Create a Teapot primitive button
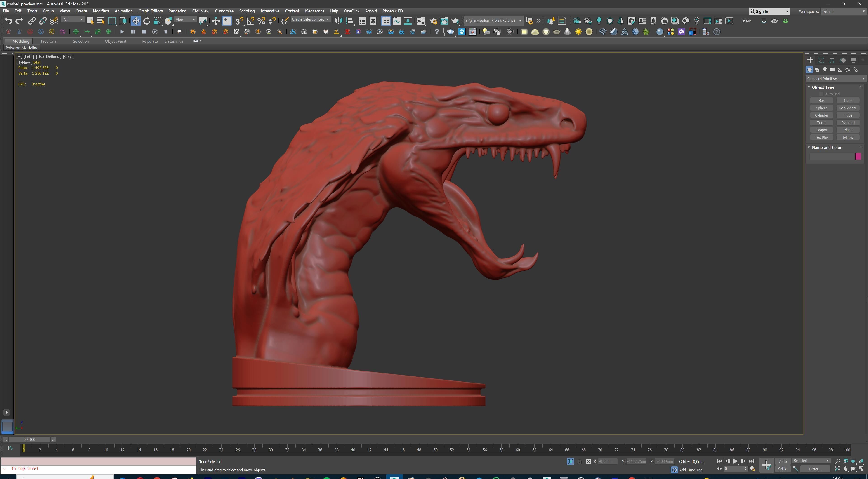The image size is (868, 479). point(821,130)
